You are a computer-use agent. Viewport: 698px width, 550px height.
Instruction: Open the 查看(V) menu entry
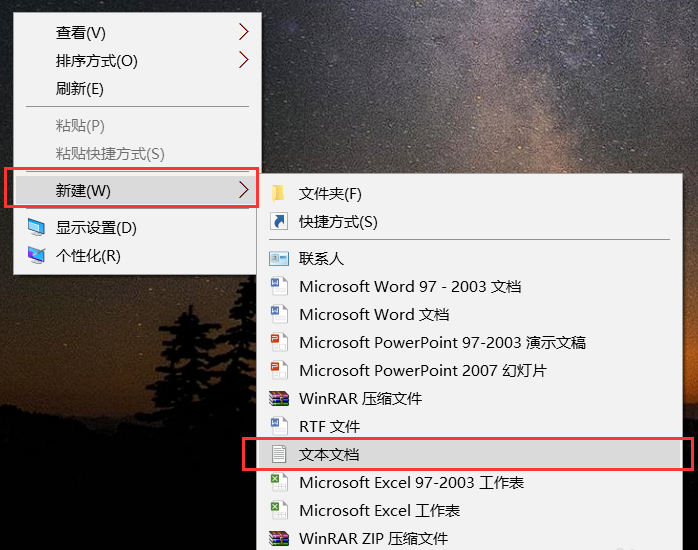tap(137, 32)
